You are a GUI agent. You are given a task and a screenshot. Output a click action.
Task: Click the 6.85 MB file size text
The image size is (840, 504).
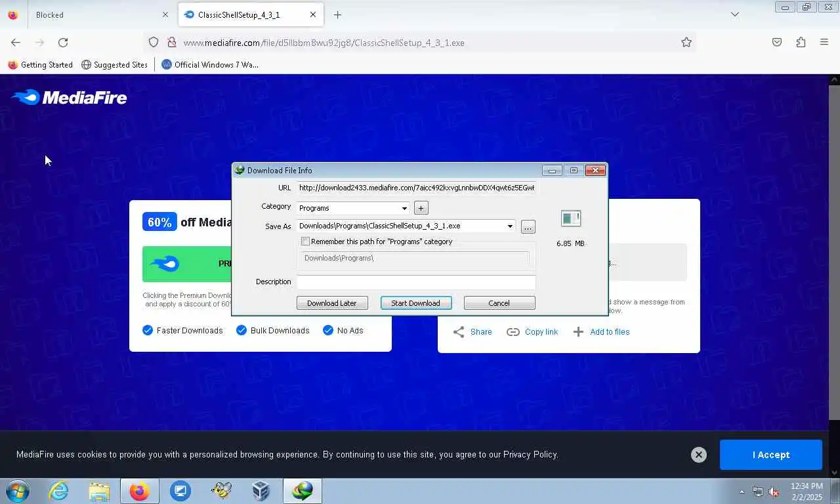coord(570,243)
